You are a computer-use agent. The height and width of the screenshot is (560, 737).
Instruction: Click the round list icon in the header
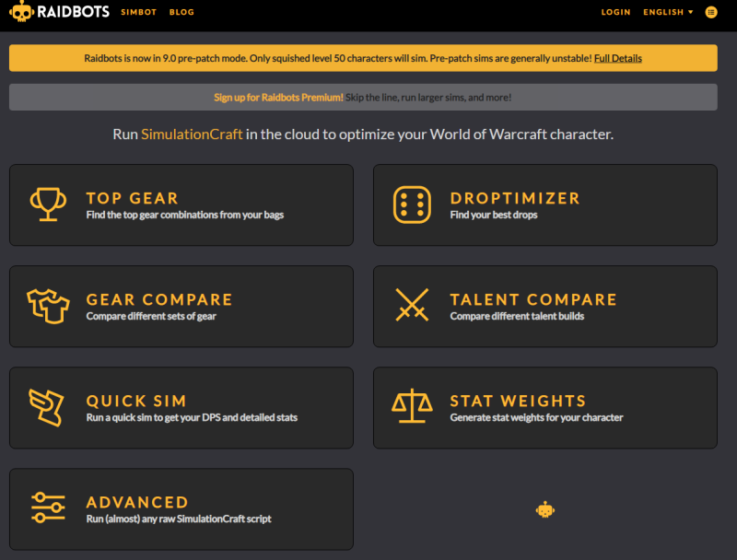[x=711, y=12]
